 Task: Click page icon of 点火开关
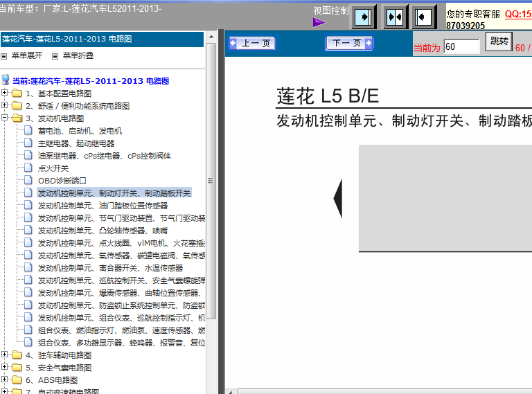coord(28,168)
